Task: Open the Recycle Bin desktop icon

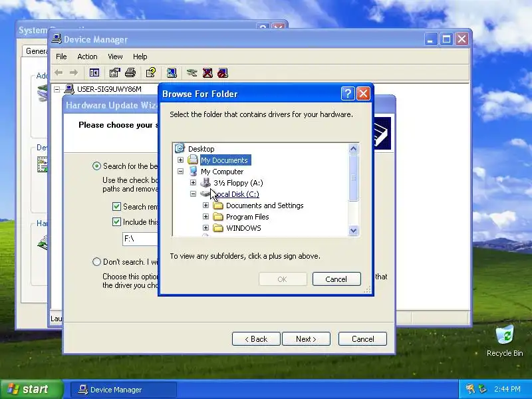Action: [505, 335]
